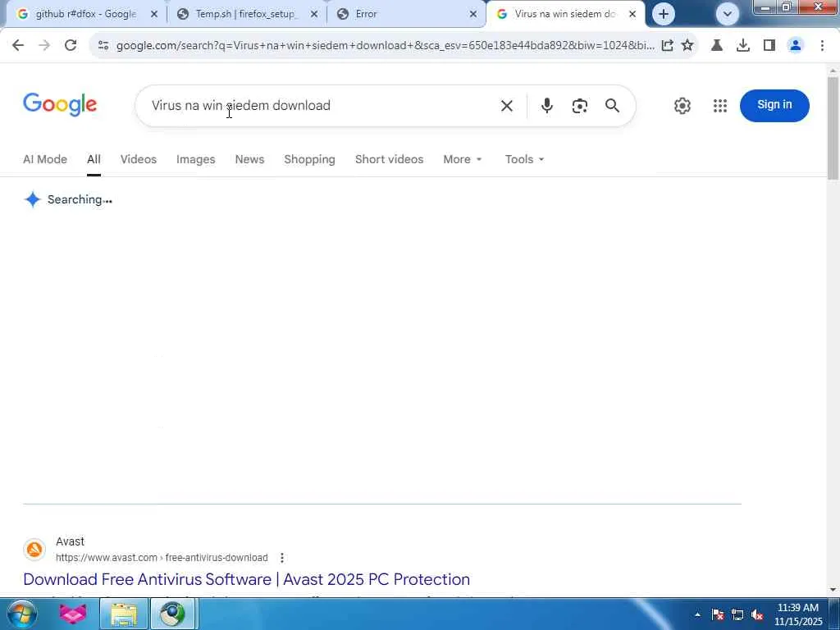Expand the Tools dropdown
The image size is (840, 630).
(x=524, y=159)
